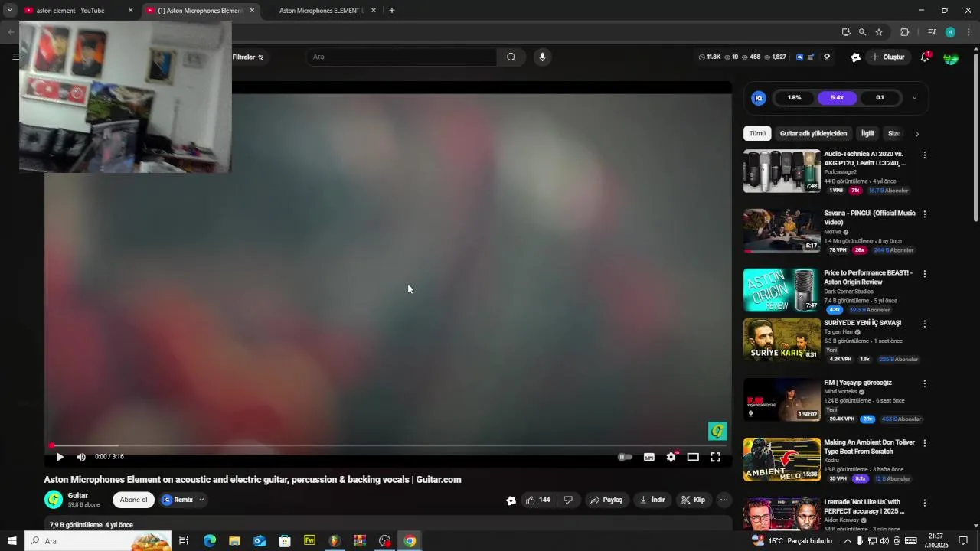Select the partly visible Size chip
This screenshot has height=551, width=980.
tap(893, 133)
